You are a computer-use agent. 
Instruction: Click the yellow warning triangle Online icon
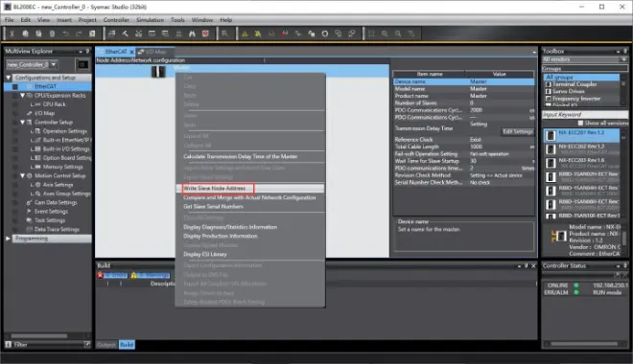point(245,34)
